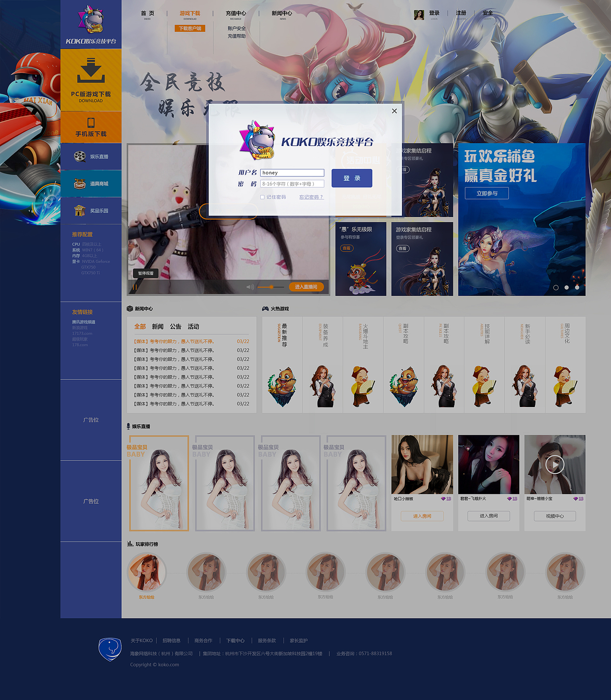The width and height of the screenshot is (611, 700).
Task: Click the orange 下载客户端 button
Action: point(190,29)
